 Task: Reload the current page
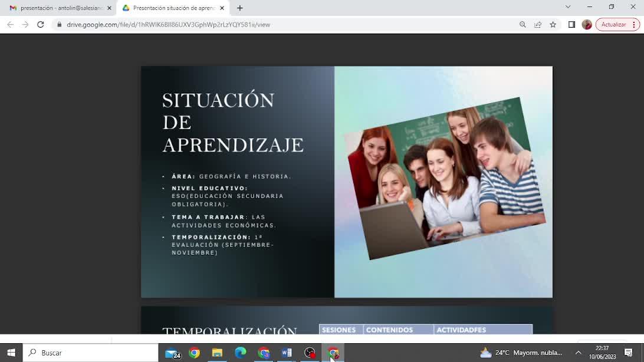[x=40, y=25]
